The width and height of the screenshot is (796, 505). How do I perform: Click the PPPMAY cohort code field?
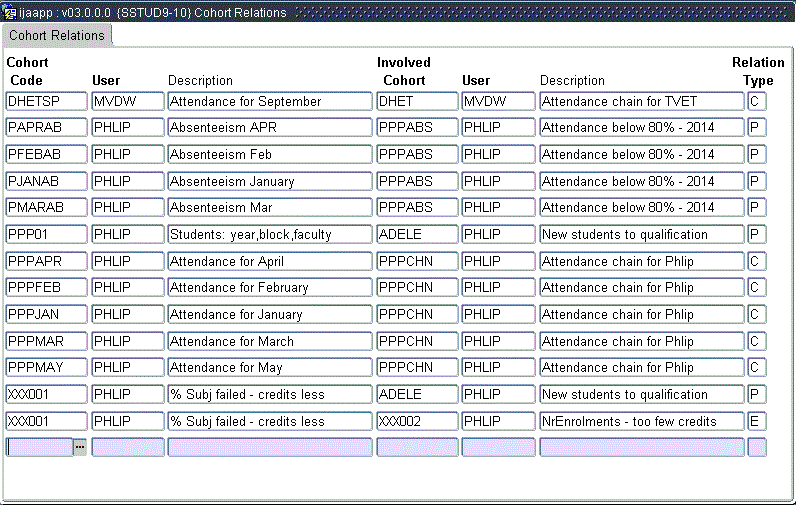pos(47,367)
